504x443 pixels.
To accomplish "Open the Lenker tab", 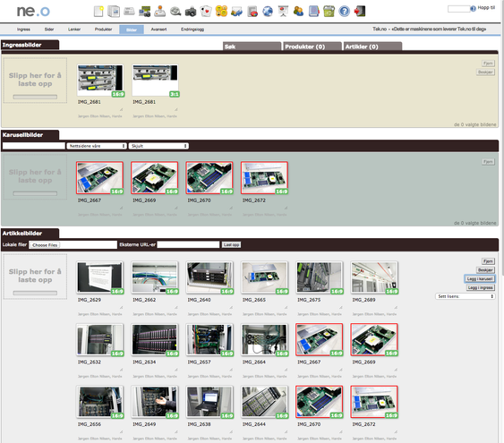I will coord(74,30).
